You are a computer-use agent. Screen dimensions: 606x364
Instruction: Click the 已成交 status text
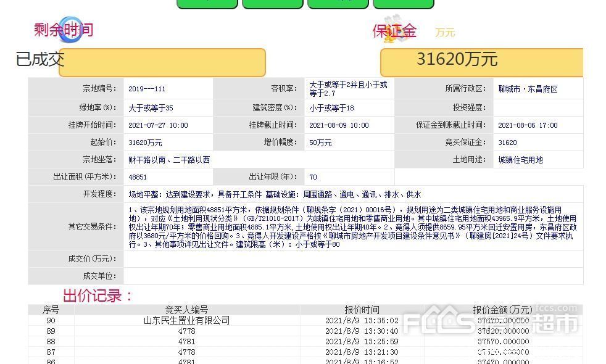pos(40,59)
